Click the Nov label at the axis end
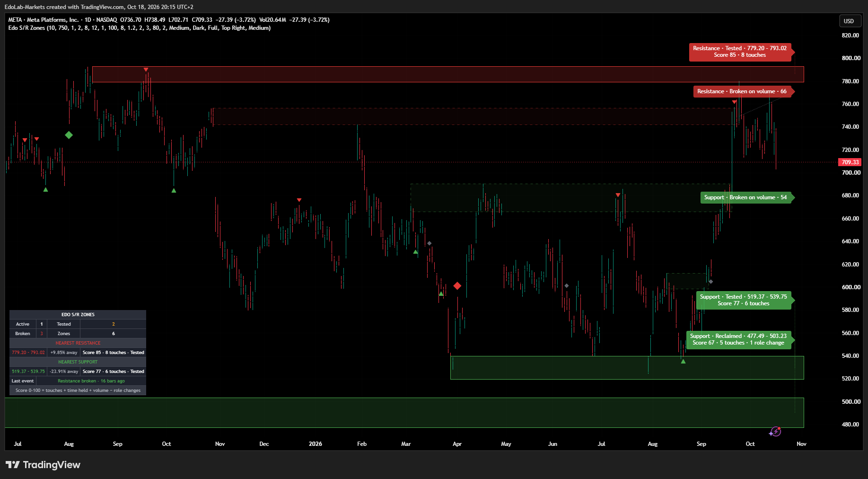The height and width of the screenshot is (479, 868). tap(801, 444)
